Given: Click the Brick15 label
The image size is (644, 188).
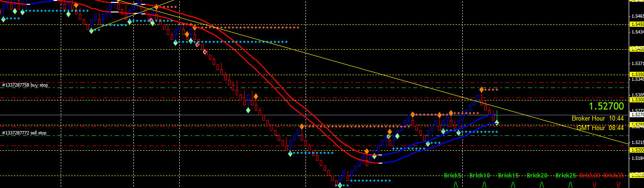Looking at the screenshot, I should 509,176.
